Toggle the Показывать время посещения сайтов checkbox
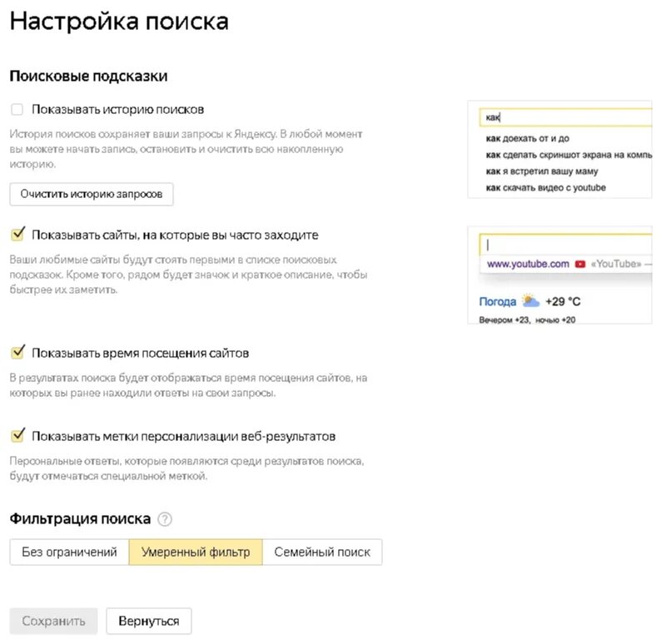The width and height of the screenshot is (661, 644). pyautogui.click(x=17, y=353)
